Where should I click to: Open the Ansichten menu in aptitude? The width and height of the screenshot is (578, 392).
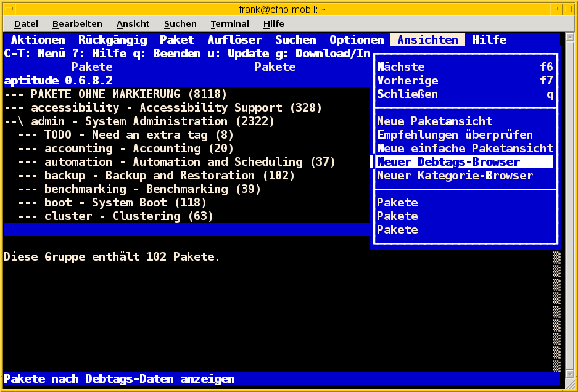pyautogui.click(x=427, y=39)
